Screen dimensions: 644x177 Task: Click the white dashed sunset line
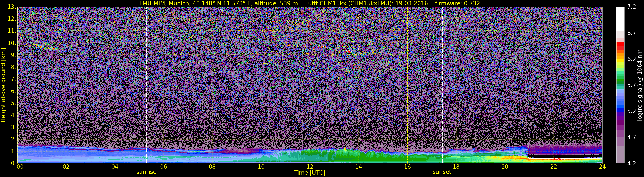[x=442, y=85]
